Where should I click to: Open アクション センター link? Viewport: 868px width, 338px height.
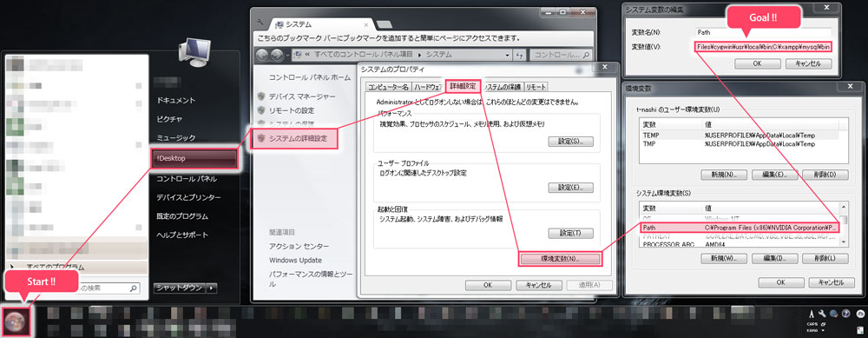299,246
